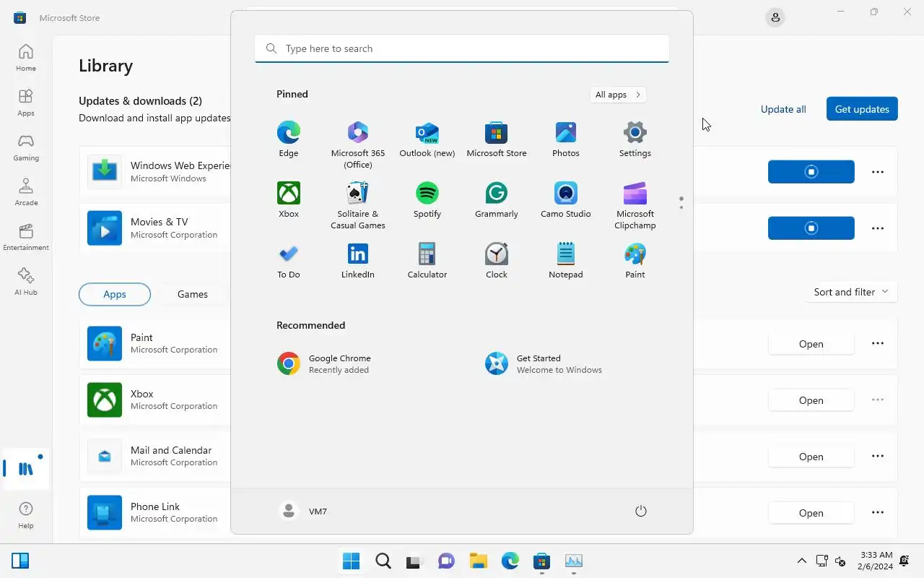Click Get updates button
Image resolution: width=924 pixels, height=578 pixels.
point(862,109)
